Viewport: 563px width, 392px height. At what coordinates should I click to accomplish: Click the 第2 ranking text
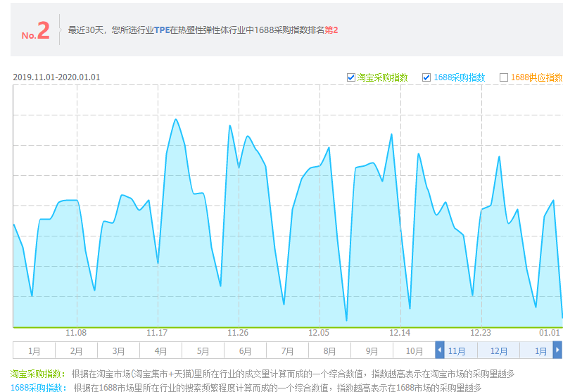point(331,30)
